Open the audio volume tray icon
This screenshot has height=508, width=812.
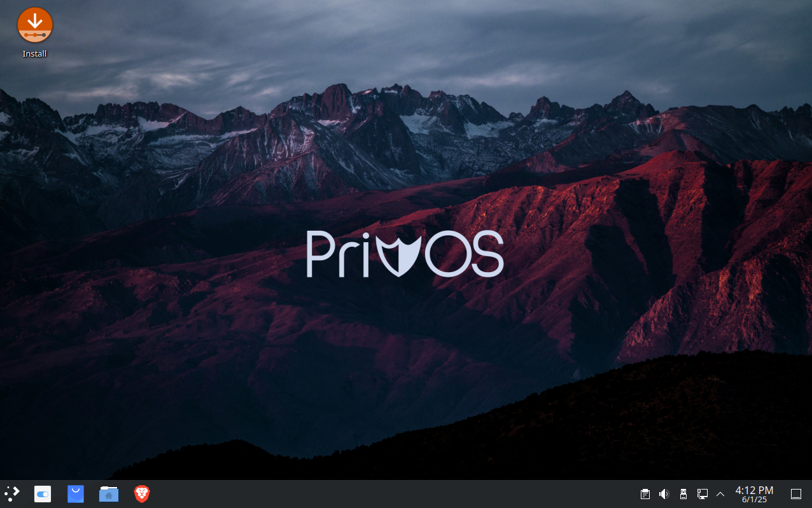664,494
